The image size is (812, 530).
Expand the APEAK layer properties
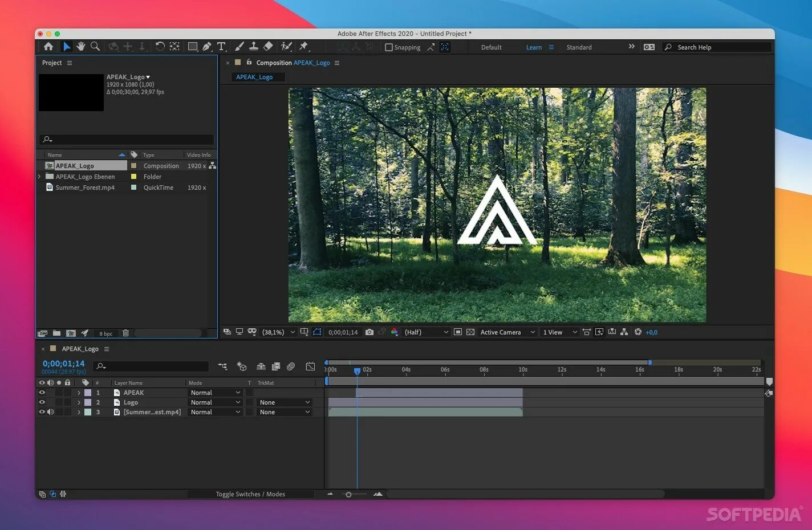click(x=79, y=393)
